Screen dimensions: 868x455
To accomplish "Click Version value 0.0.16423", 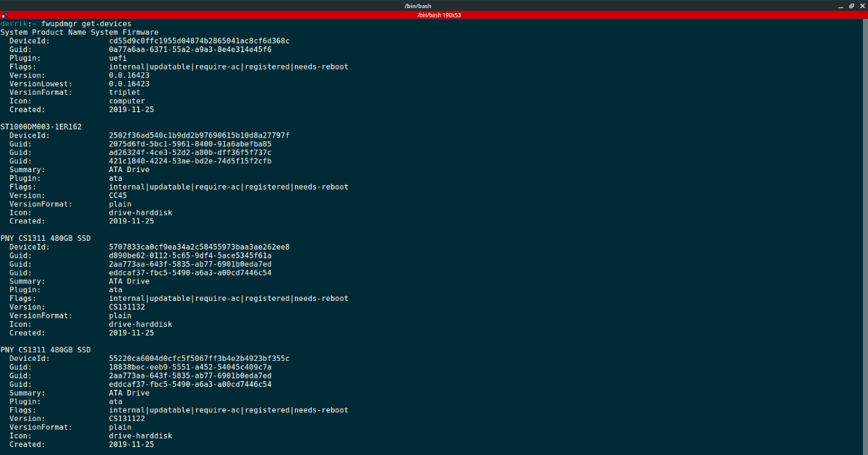I will coord(129,75).
